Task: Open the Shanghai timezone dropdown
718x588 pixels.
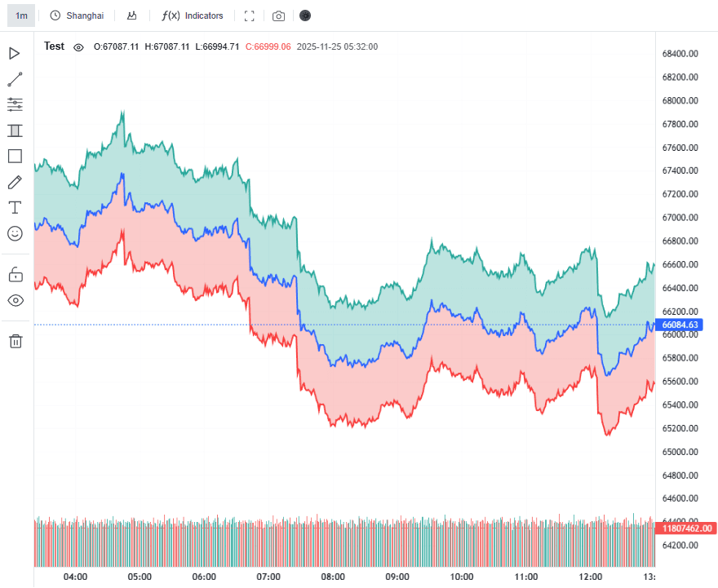Action: pos(77,15)
